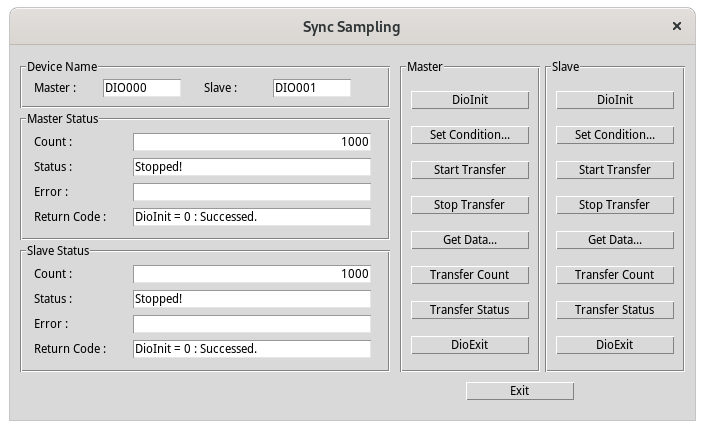
Task: Stop the Master transfer
Action: pyautogui.click(x=469, y=205)
